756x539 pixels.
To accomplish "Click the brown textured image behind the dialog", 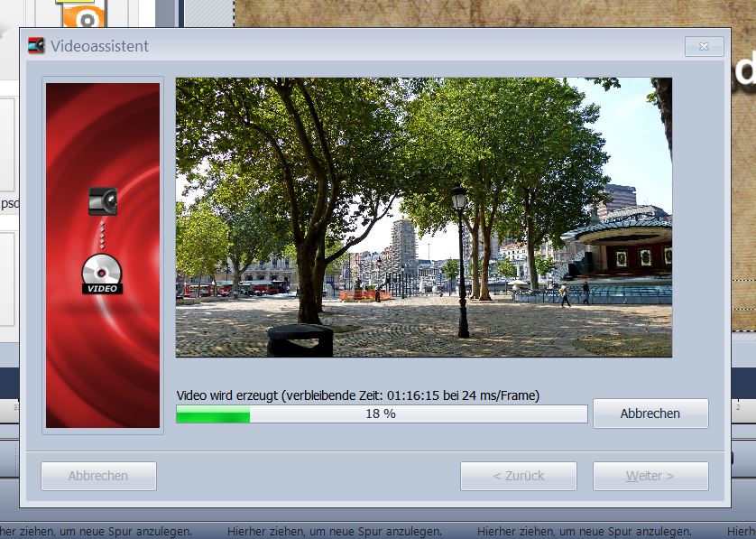I will pyautogui.click(x=487, y=13).
